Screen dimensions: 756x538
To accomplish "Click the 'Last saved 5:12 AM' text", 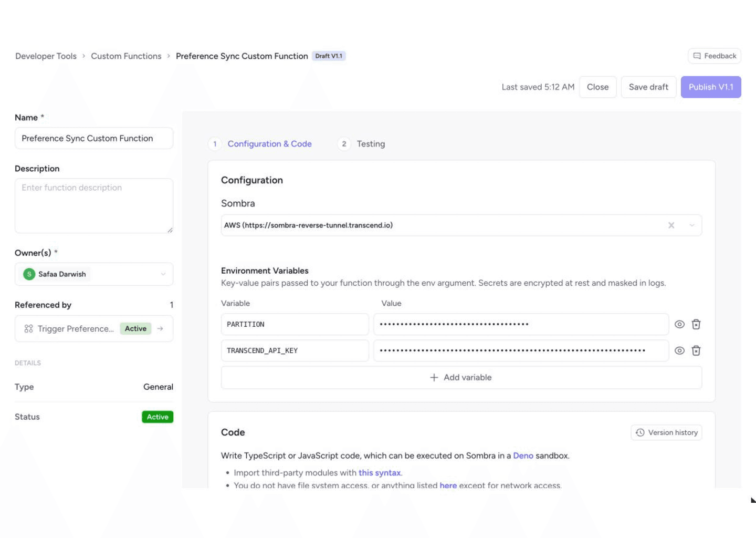I will [x=538, y=87].
